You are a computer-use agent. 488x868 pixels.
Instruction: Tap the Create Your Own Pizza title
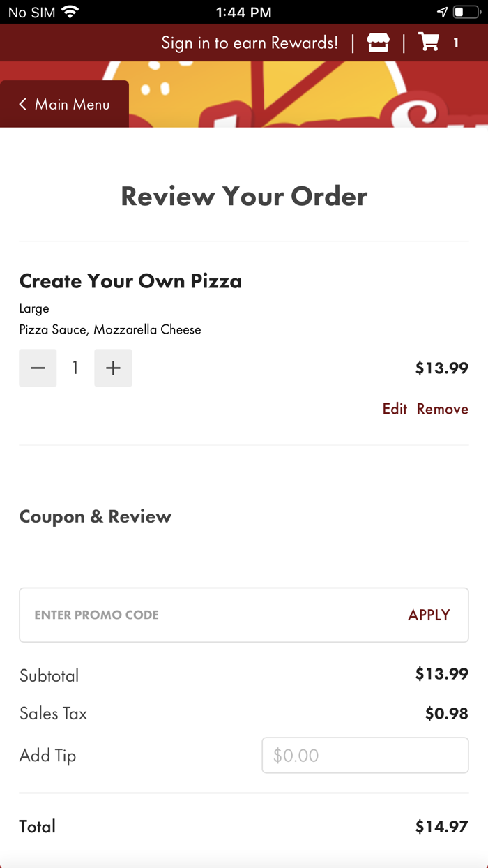pos(130,281)
